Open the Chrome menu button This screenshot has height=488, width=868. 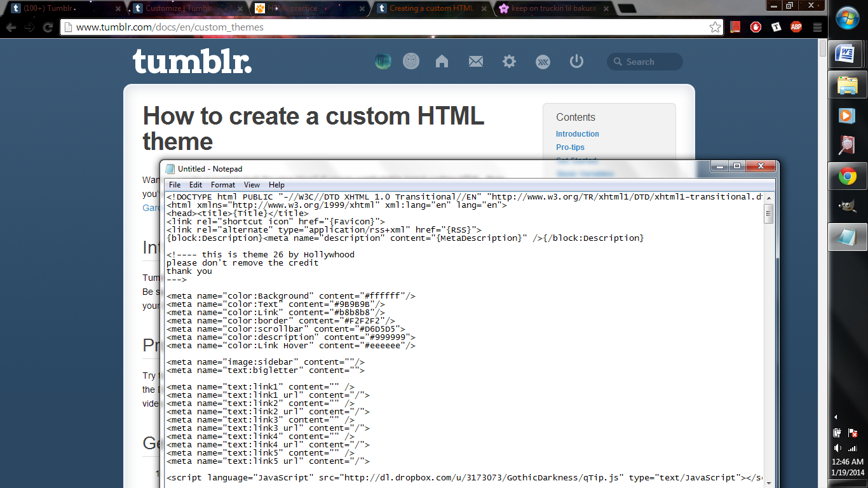click(817, 27)
